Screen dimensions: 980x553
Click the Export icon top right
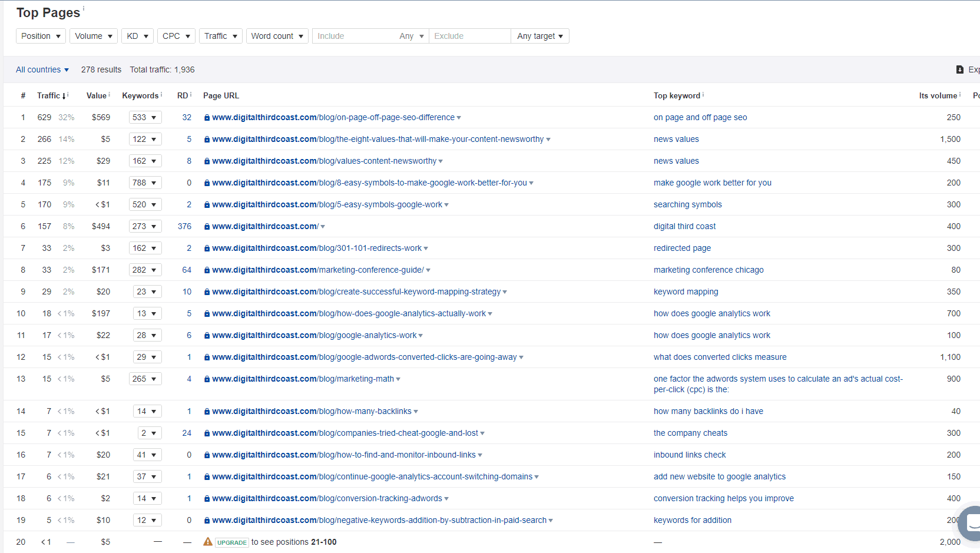(x=959, y=69)
